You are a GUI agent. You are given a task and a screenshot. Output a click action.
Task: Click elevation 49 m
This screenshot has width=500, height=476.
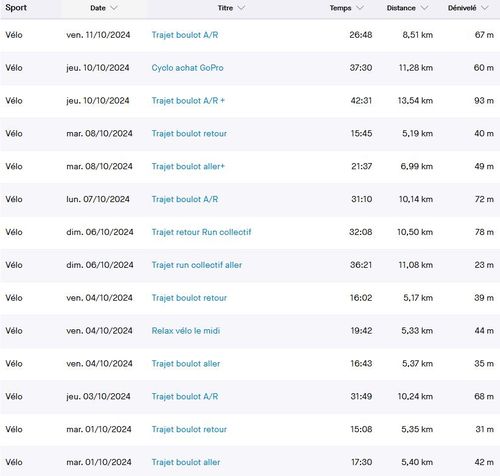coord(484,166)
